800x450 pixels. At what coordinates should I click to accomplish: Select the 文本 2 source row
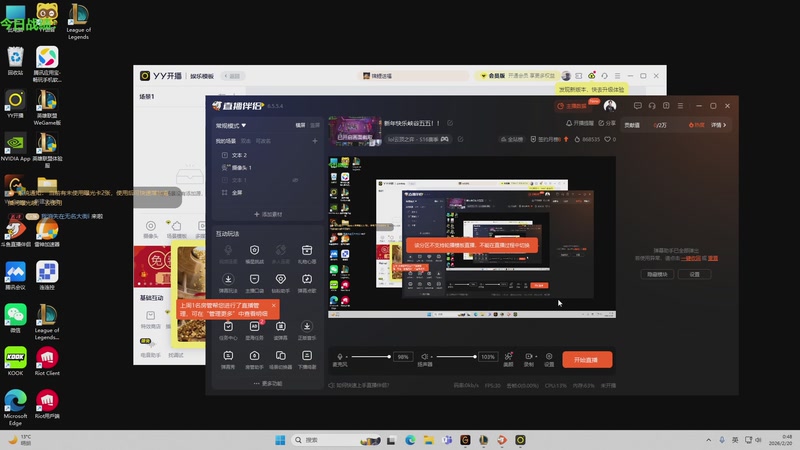pos(268,155)
